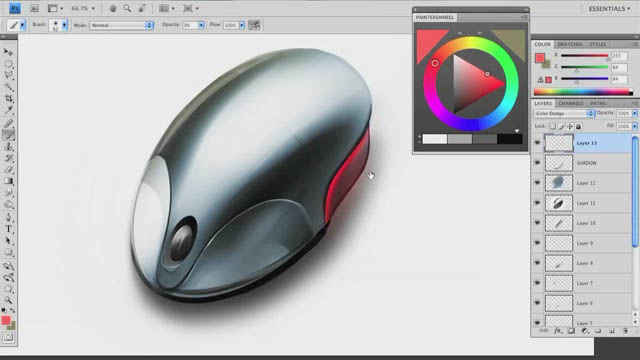Click the brush Flow value field
Image resolution: width=640 pixels, height=360 pixels.
click(231, 25)
